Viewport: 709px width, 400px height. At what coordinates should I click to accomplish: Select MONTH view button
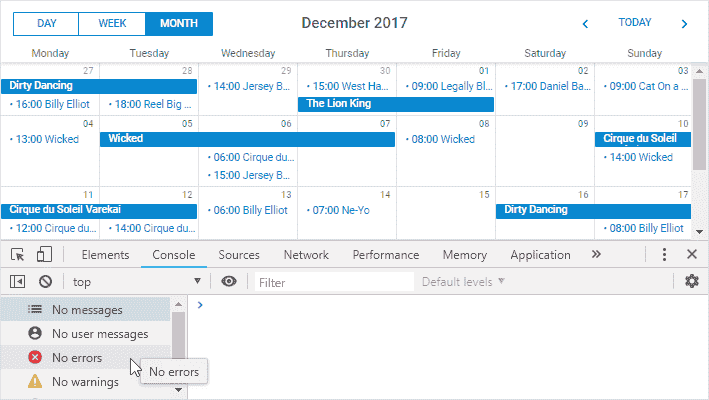(x=179, y=24)
